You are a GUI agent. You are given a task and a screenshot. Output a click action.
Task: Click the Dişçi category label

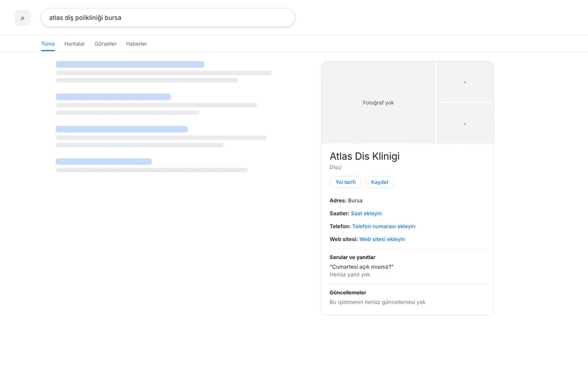point(335,167)
